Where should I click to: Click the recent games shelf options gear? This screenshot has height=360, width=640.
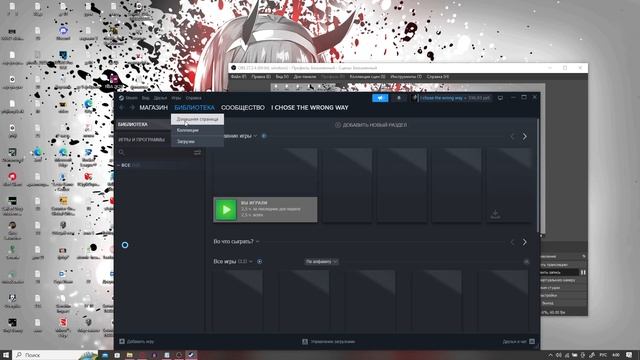[264, 136]
